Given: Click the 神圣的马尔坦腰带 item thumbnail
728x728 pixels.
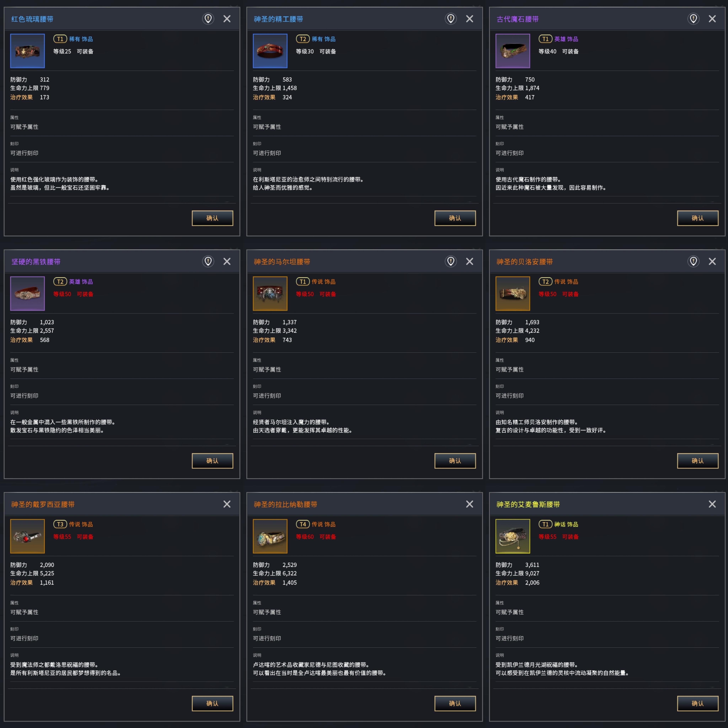Looking at the screenshot, I should click(x=270, y=294).
